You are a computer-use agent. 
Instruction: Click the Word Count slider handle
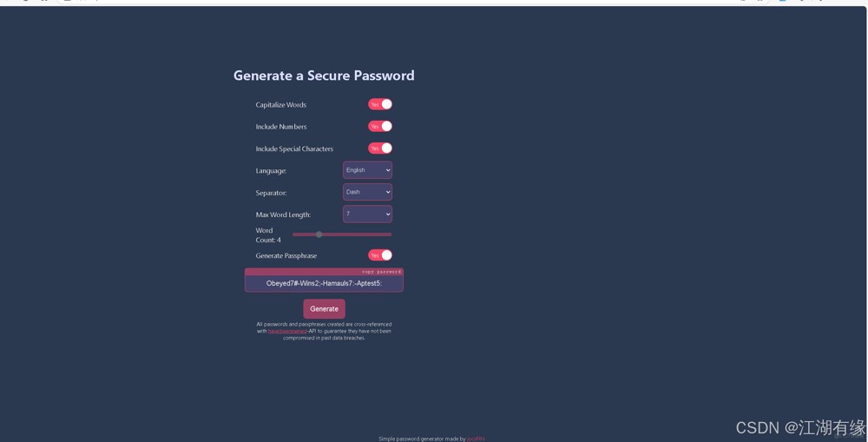click(319, 234)
